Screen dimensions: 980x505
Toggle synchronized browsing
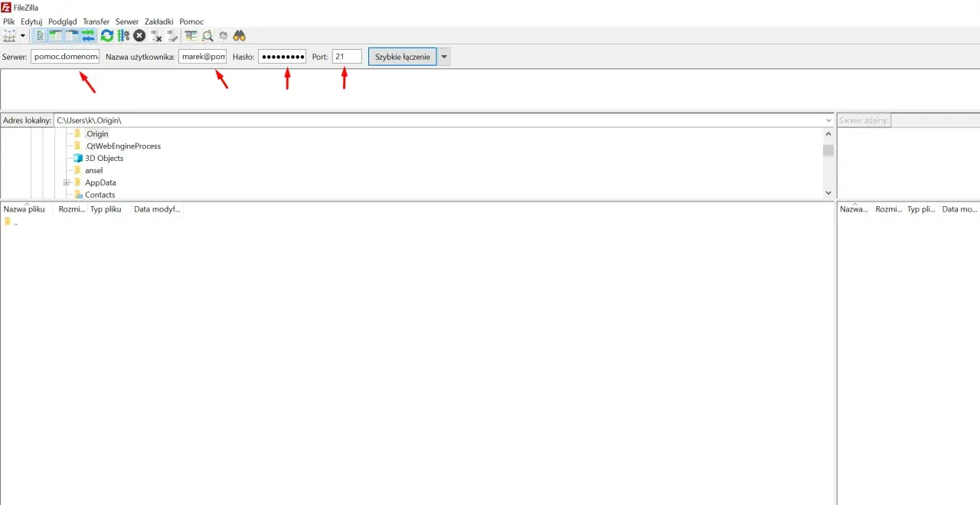click(x=223, y=35)
